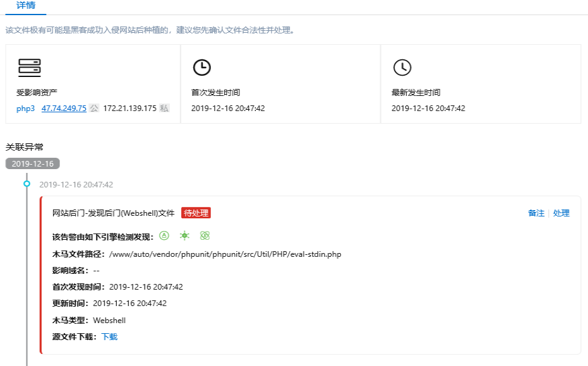588x366 pixels.
Task: Click 处理 to handle the alert
Action: 561,213
